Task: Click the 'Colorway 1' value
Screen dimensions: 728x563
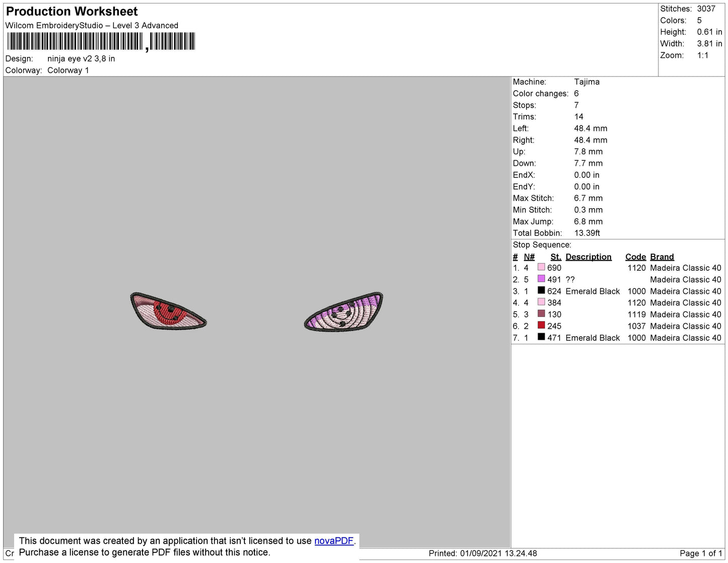Action: click(68, 70)
